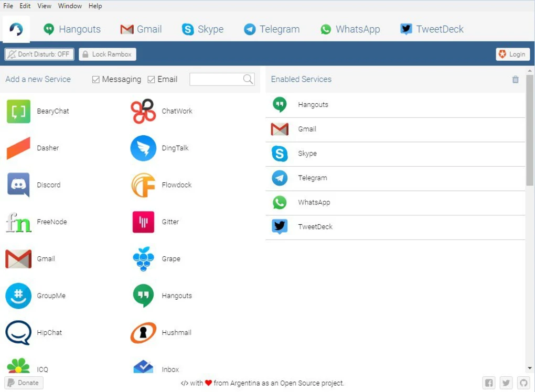The image size is (535, 392).
Task: Open the GitHub icon in footer
Action: tap(523, 383)
